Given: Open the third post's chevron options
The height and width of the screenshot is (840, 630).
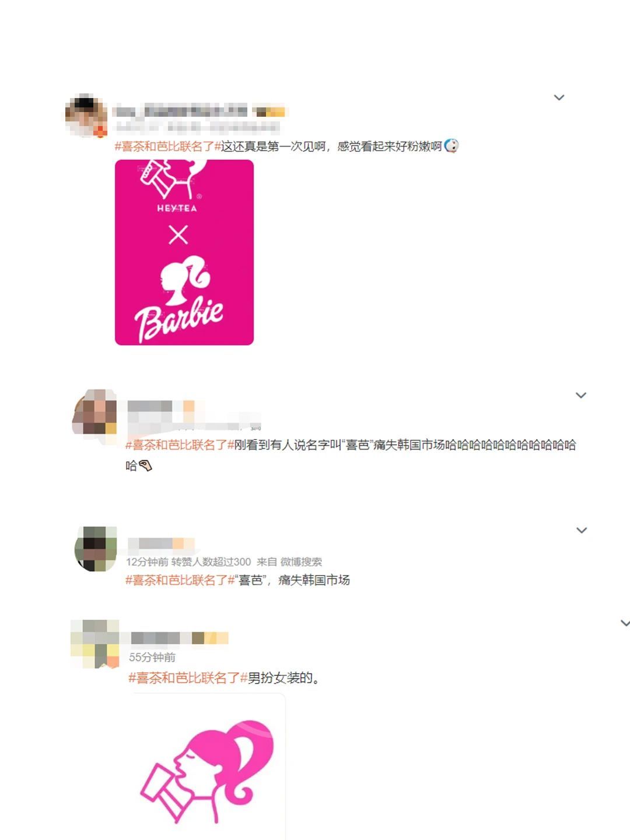Looking at the screenshot, I should (582, 530).
